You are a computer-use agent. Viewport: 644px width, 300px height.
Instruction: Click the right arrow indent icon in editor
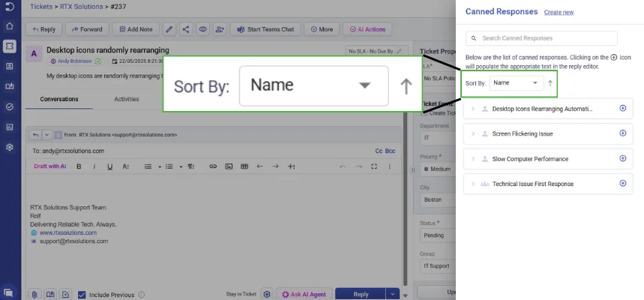pos(276,166)
